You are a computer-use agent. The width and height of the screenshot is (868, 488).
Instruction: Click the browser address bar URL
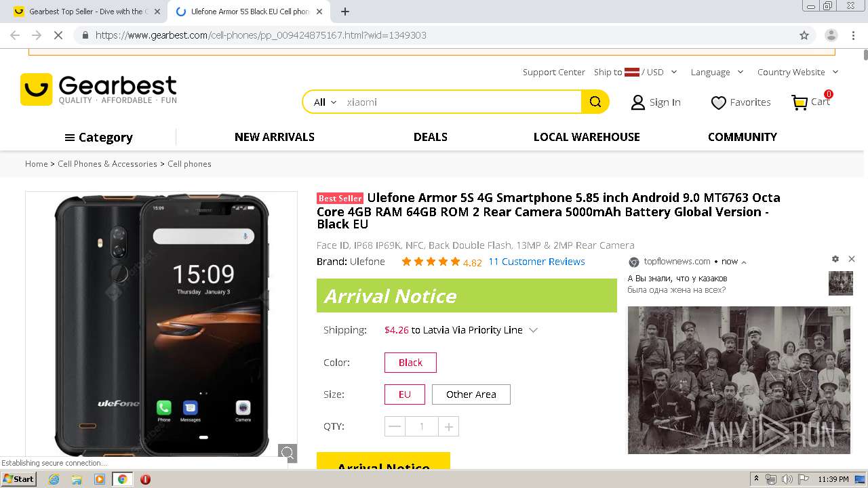tap(261, 35)
